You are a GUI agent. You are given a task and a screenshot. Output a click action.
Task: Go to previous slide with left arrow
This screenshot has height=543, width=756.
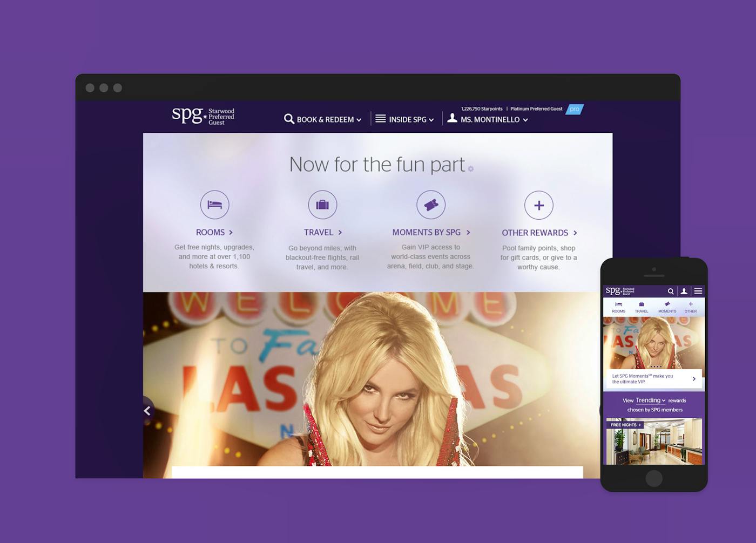[x=147, y=411]
